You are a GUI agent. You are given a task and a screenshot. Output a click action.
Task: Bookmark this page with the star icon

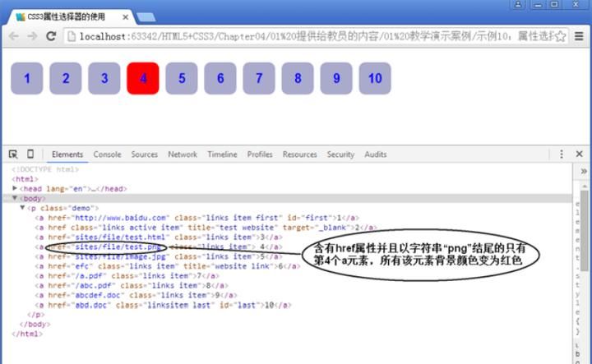click(560, 36)
